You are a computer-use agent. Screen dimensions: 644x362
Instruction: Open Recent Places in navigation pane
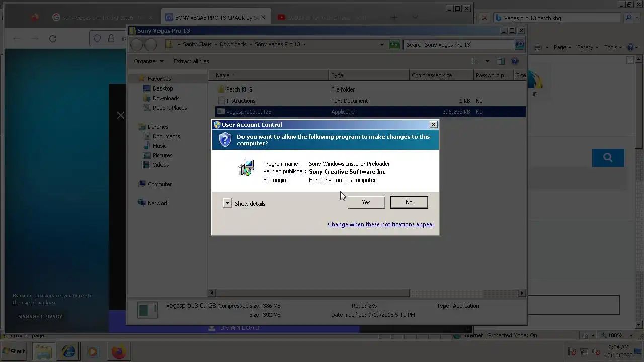tap(170, 108)
